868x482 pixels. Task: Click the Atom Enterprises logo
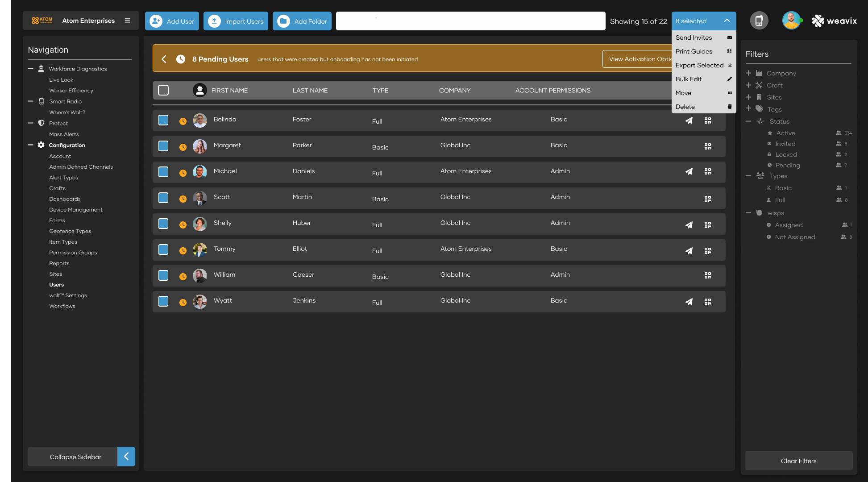click(x=42, y=21)
